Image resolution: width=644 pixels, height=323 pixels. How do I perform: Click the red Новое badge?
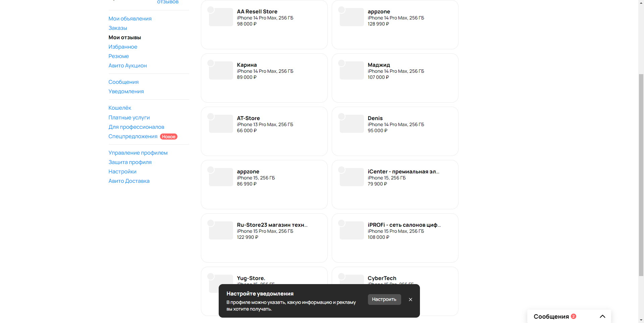169,137
